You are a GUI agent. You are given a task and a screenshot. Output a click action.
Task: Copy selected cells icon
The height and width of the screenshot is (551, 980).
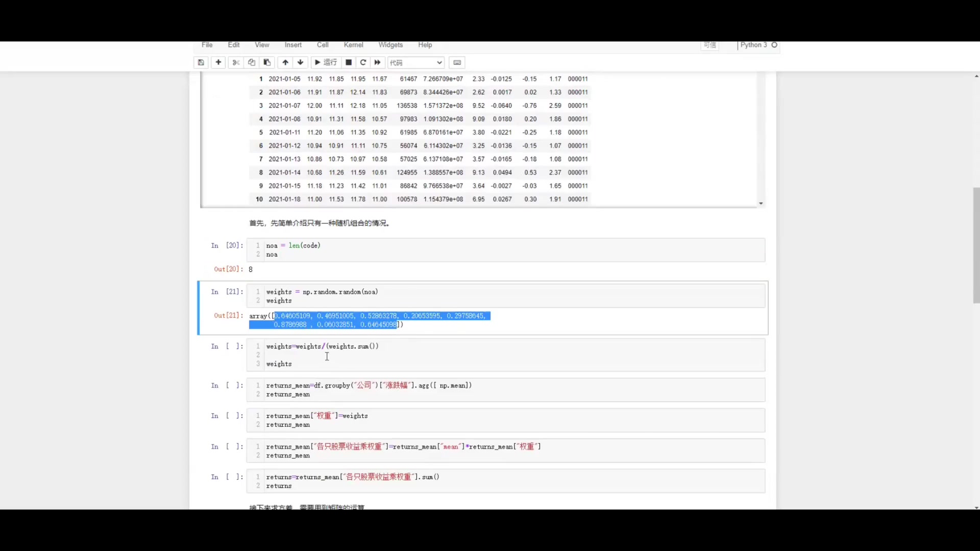tap(252, 62)
